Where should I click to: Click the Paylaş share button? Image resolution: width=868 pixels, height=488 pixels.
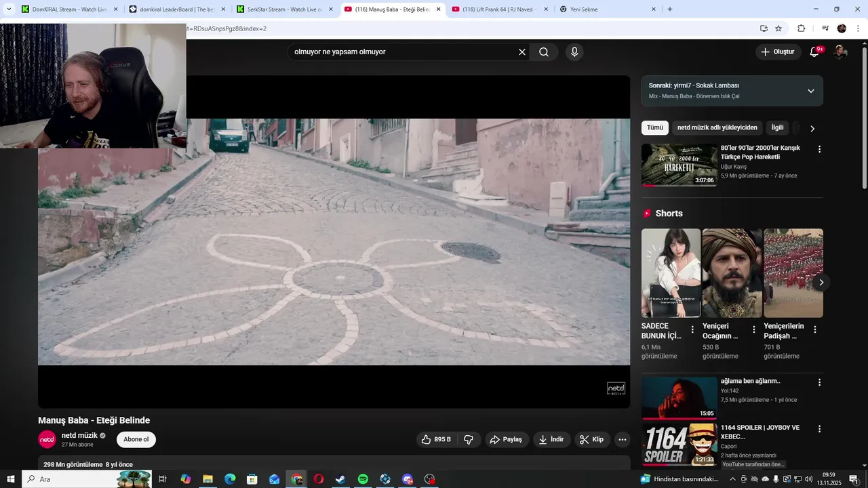pyautogui.click(x=506, y=439)
